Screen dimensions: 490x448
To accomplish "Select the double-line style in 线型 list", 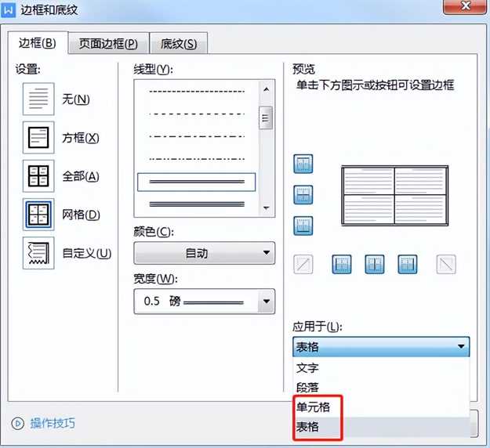I will 196,182.
